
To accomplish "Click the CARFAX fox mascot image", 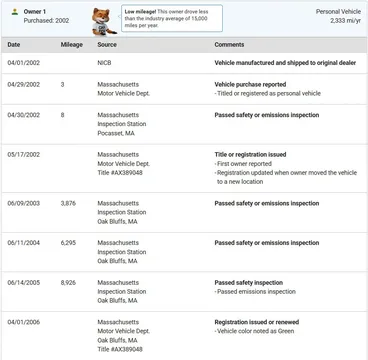I will coord(104,21).
